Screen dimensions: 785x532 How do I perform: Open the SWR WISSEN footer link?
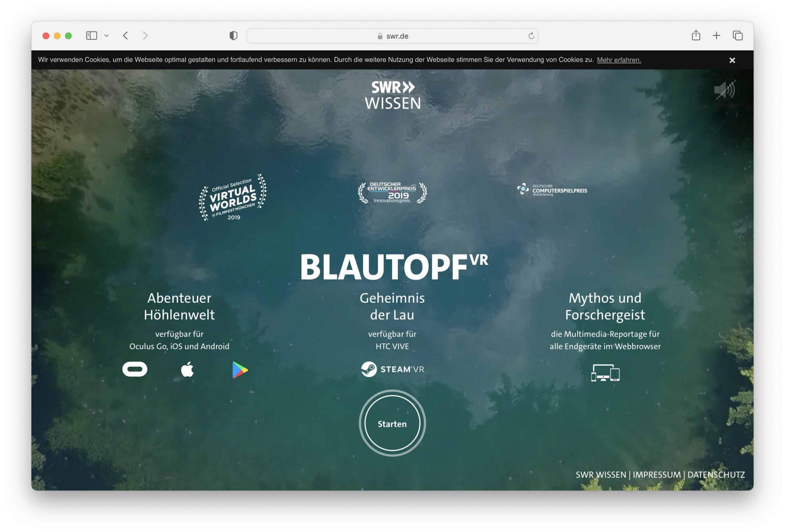click(601, 475)
